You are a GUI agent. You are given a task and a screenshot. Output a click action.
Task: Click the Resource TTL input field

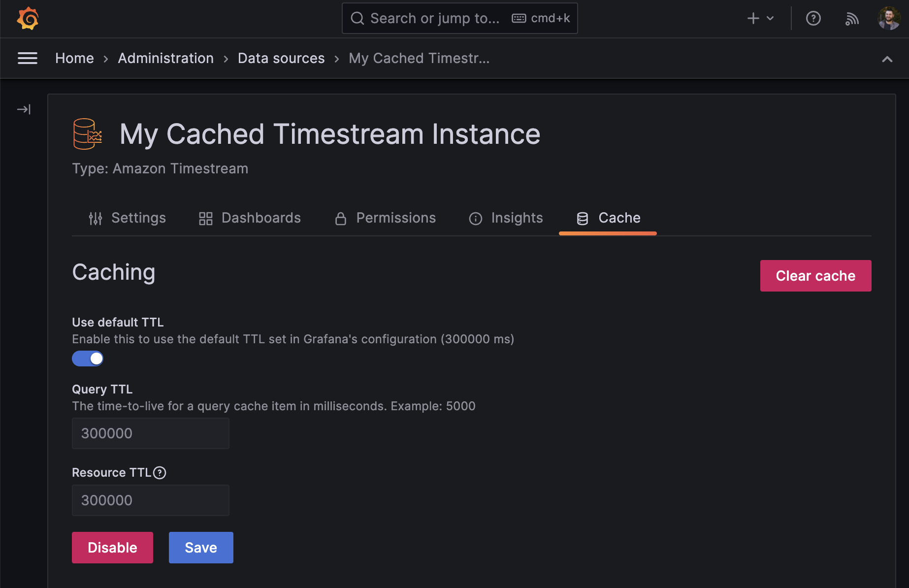[x=151, y=500]
